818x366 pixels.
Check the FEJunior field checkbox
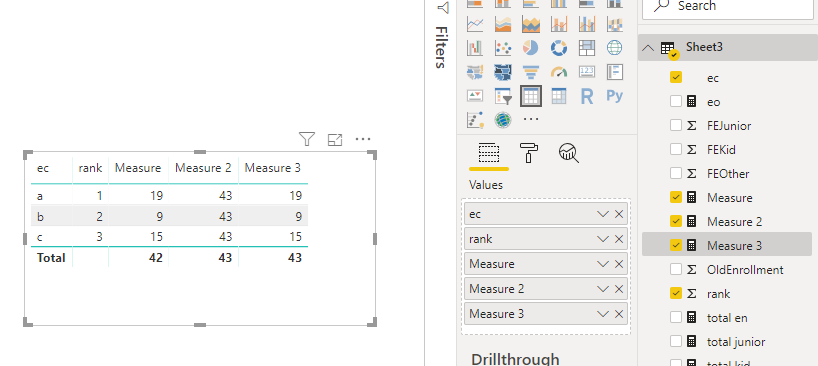point(676,125)
